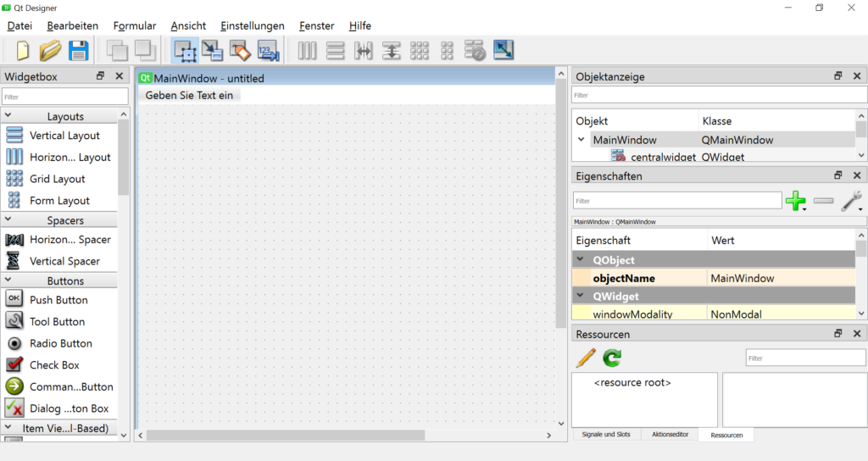Switch to Edit Buddies mode icon

240,50
